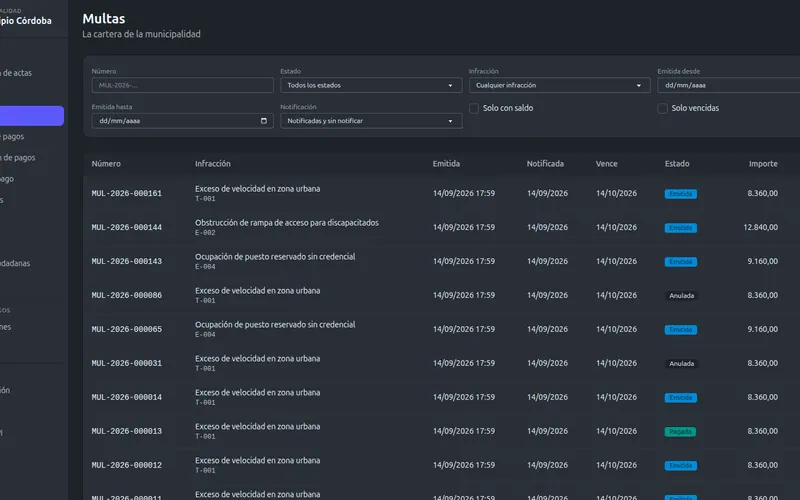Select the highlighted active sidebar item
Viewport: 800px width, 500px height.
(x=32, y=116)
